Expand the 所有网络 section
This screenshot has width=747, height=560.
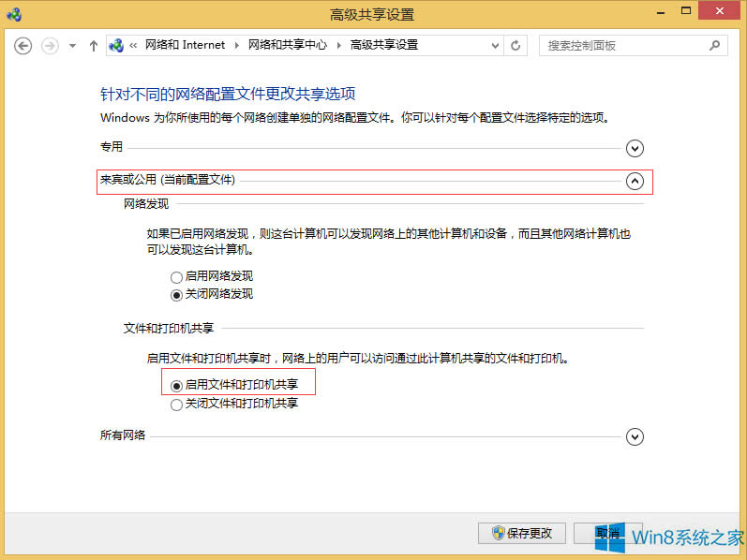635,436
